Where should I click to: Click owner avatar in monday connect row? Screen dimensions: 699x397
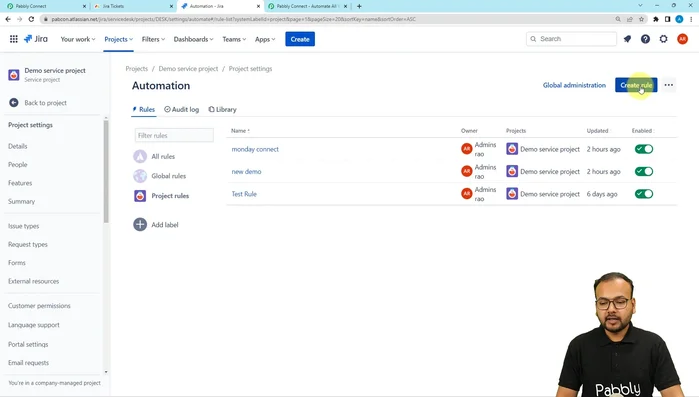pyautogui.click(x=466, y=149)
